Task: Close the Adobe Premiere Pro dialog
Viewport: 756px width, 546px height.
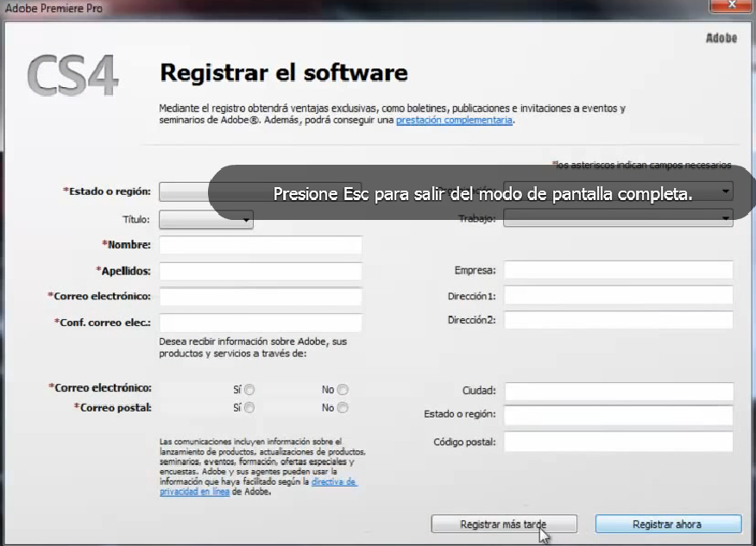Action: [x=732, y=5]
